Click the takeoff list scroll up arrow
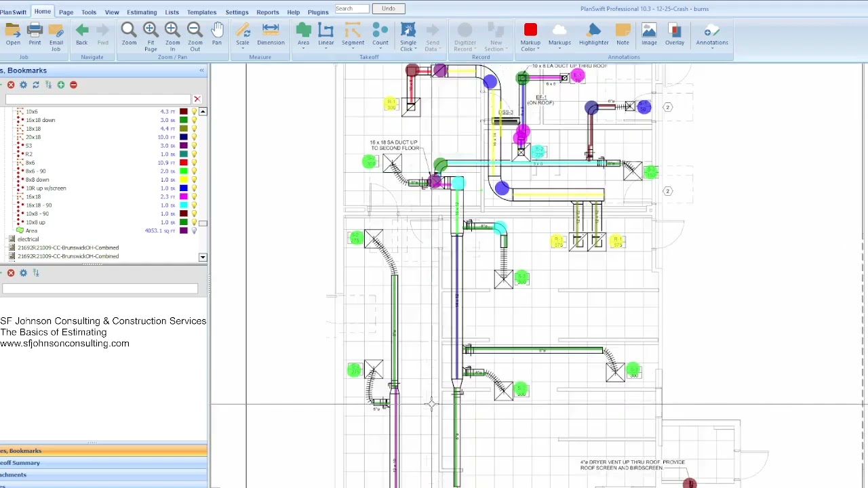The image size is (868, 488). click(x=203, y=111)
